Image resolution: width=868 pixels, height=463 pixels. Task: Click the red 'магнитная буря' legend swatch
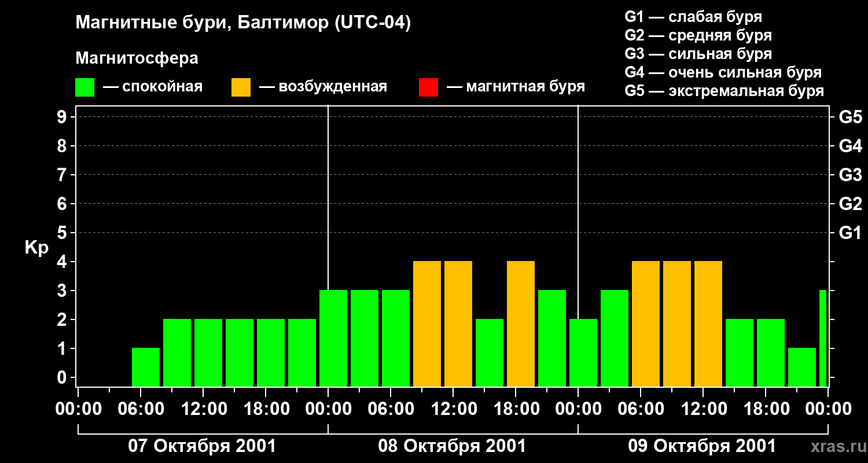point(428,87)
